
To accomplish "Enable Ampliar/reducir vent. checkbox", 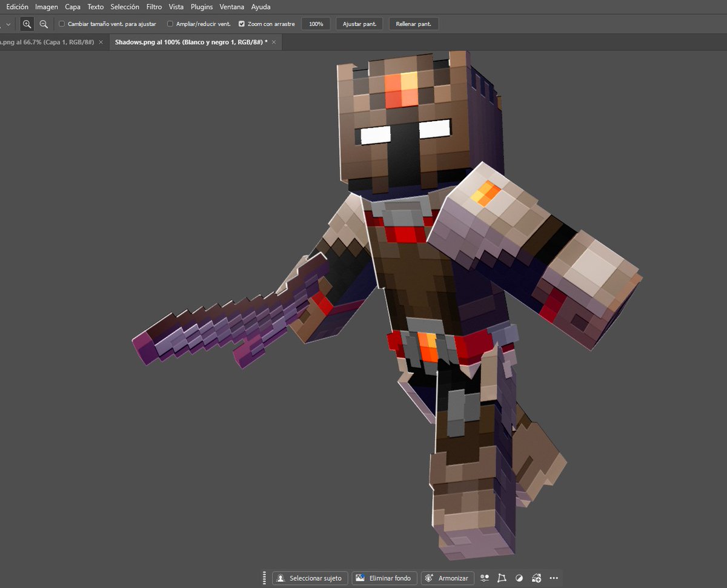I will [170, 24].
